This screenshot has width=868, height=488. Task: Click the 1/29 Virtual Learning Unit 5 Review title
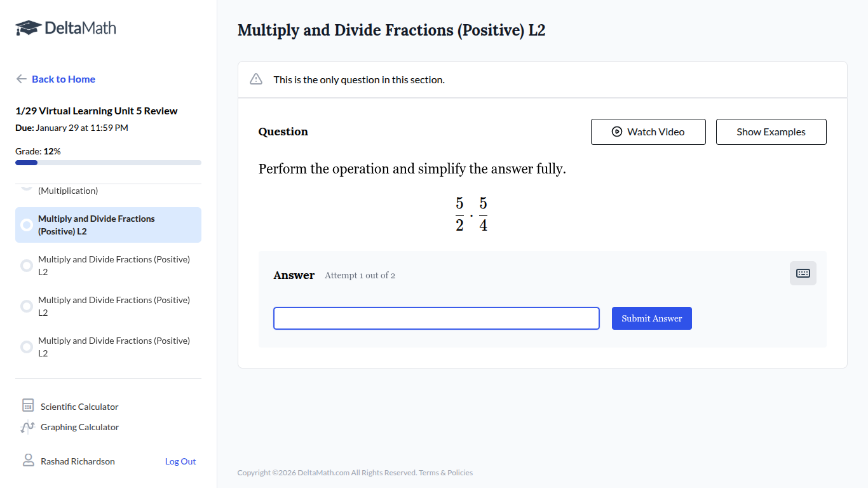pyautogui.click(x=96, y=111)
